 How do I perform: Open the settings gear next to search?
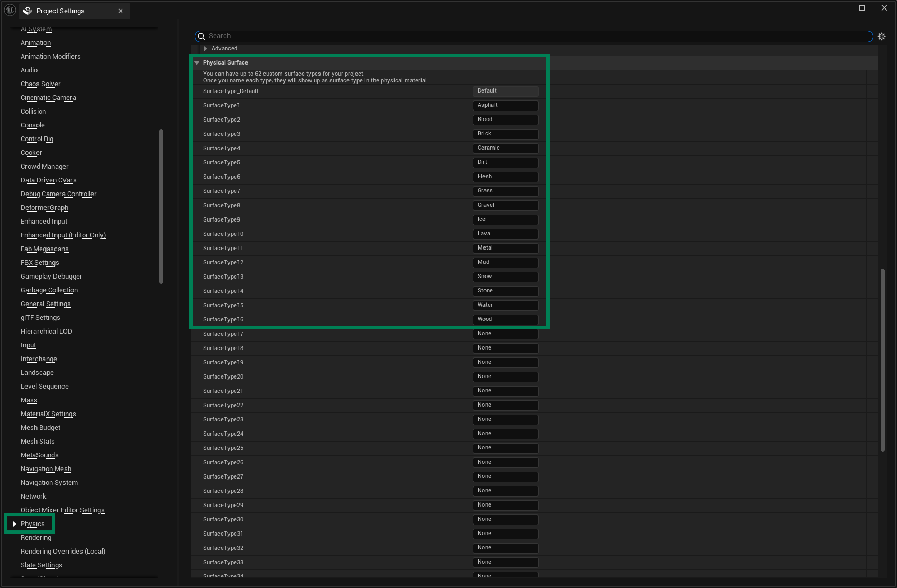tap(881, 36)
